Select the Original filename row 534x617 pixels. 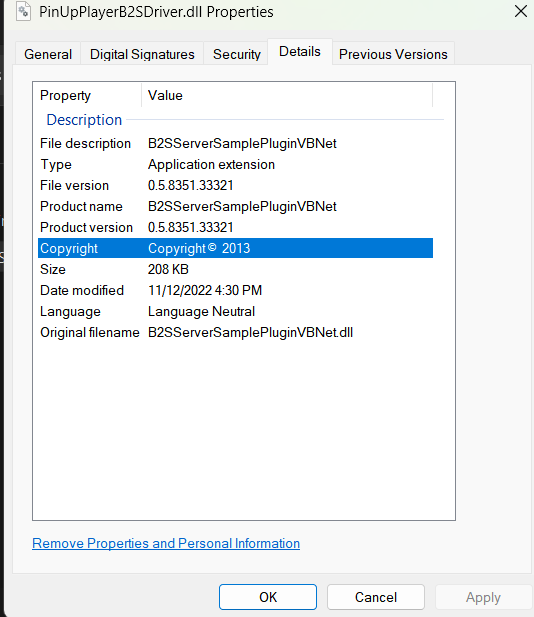tap(235, 333)
